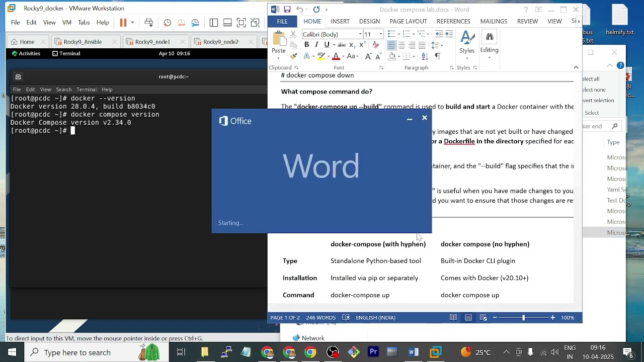Click the red font color swatch
This screenshot has height=362, width=644.
[336, 56]
